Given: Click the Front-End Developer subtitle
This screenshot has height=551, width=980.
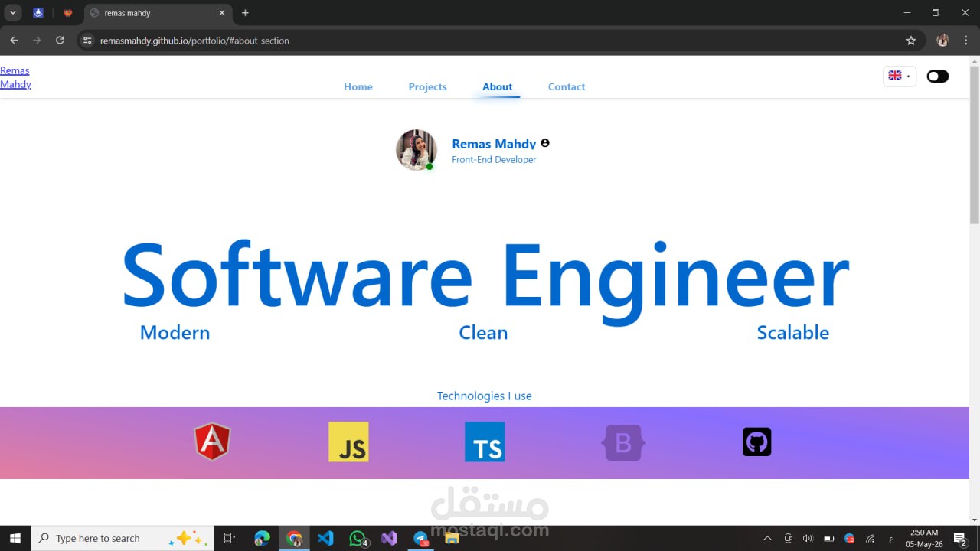Looking at the screenshot, I should pos(494,160).
